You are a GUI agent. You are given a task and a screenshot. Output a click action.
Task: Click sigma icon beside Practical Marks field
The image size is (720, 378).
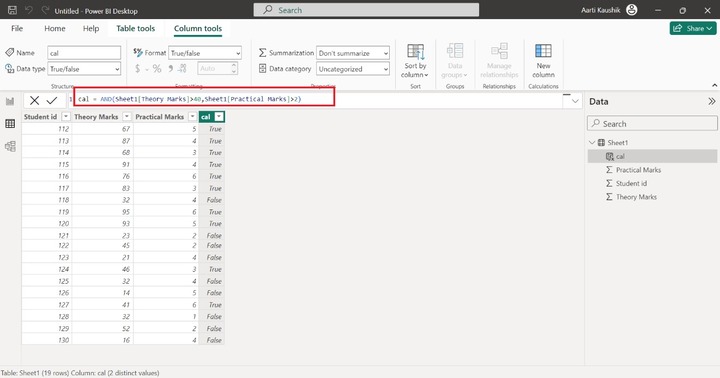pyautogui.click(x=609, y=170)
